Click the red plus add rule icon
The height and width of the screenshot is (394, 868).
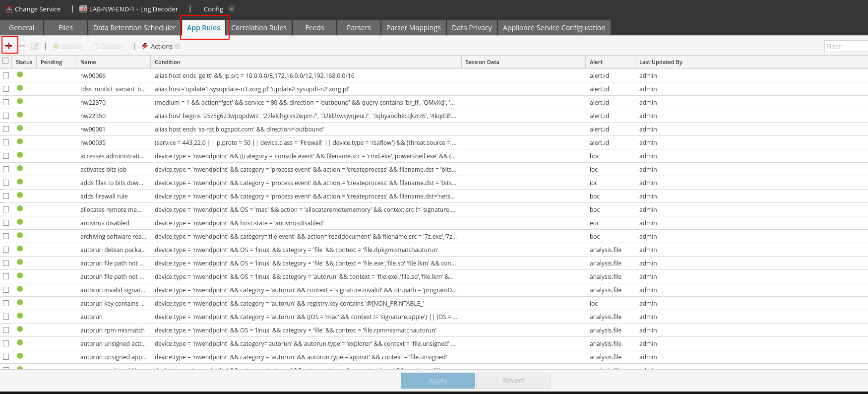pos(9,46)
